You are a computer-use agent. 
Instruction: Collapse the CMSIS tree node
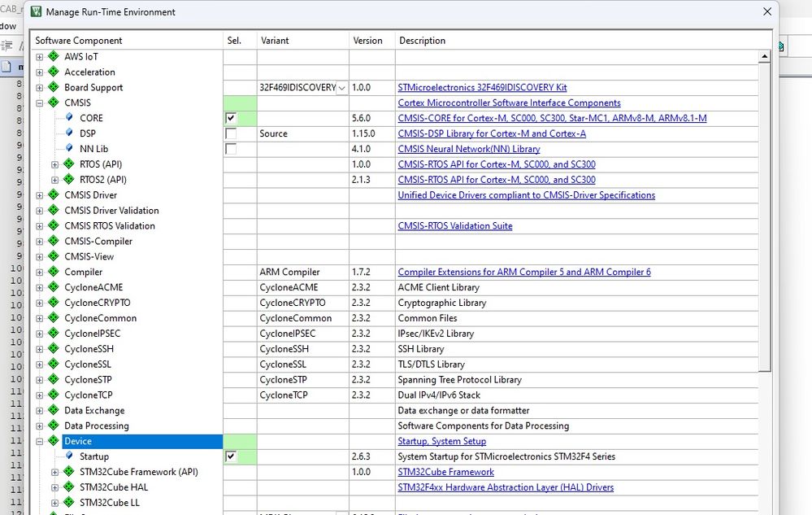tap(39, 103)
